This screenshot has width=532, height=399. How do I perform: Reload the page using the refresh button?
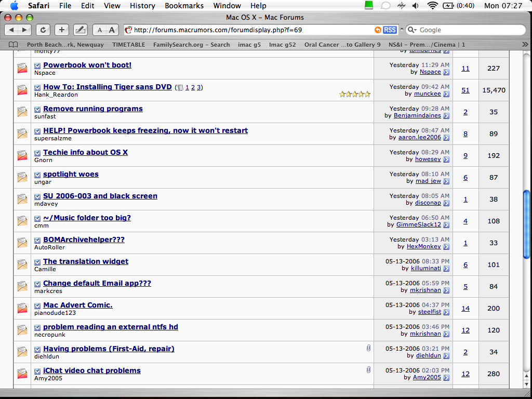(43, 30)
